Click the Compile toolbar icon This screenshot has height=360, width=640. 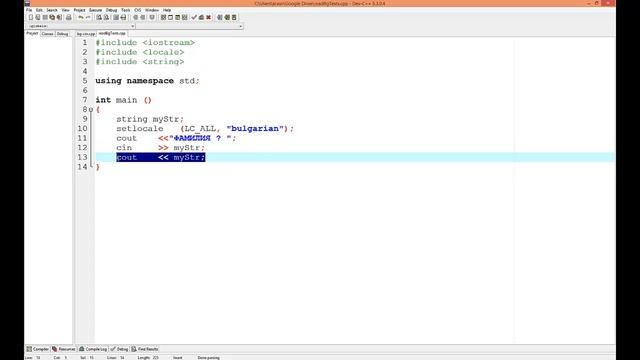click(163, 17)
